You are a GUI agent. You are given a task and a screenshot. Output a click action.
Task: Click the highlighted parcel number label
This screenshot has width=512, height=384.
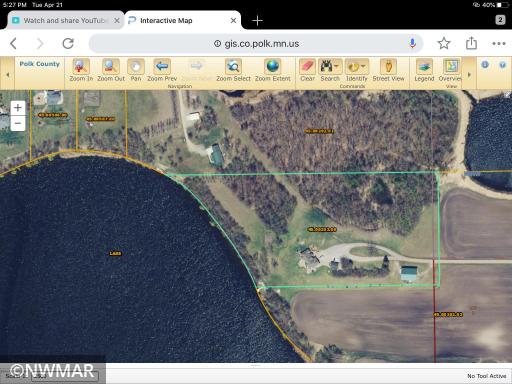pyautogui.click(x=322, y=229)
